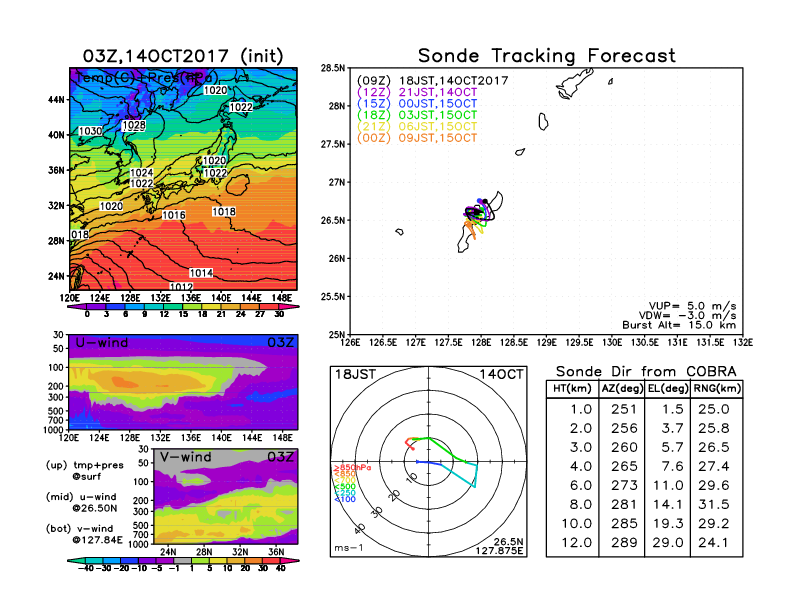Screen dimensions: 792x612
Task: Click elevation value 7.6 in the table
Action: [672, 466]
